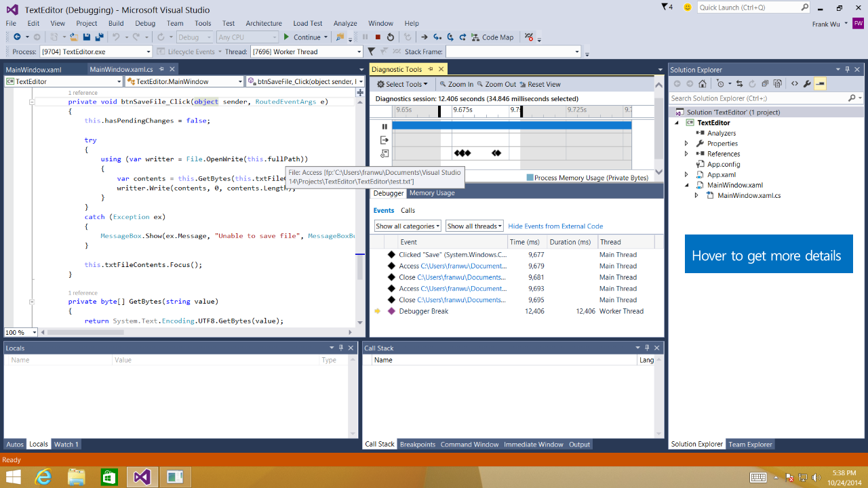Open the Show all threads dropdown
The width and height of the screenshot is (868, 488).
click(x=474, y=226)
